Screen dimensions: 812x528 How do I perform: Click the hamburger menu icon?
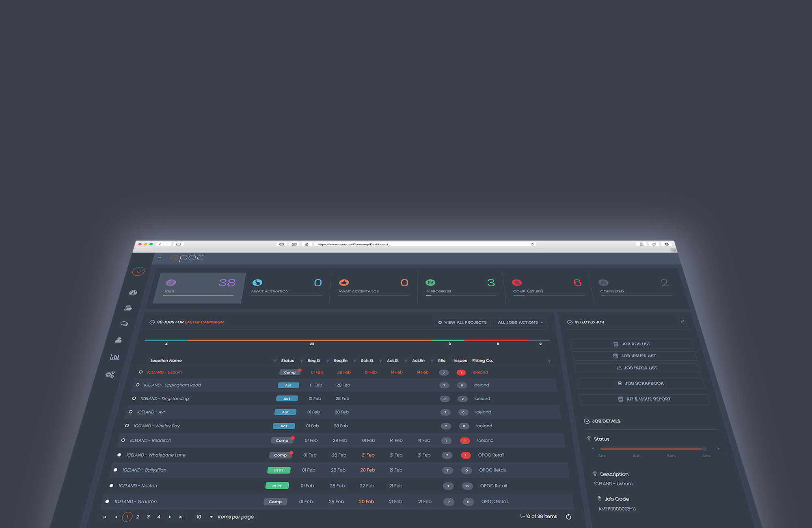click(x=159, y=258)
